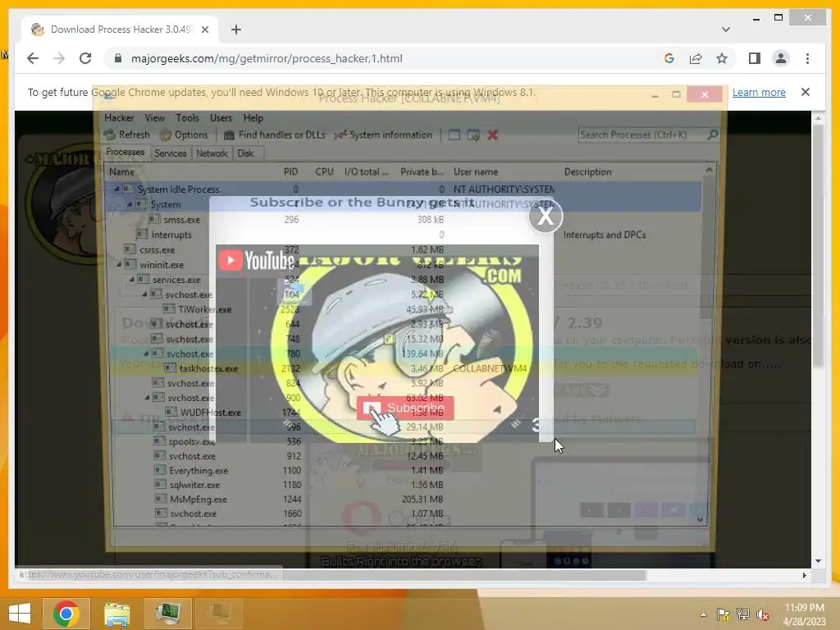Select the Processes tab
This screenshot has width=840, height=630.
coord(125,152)
